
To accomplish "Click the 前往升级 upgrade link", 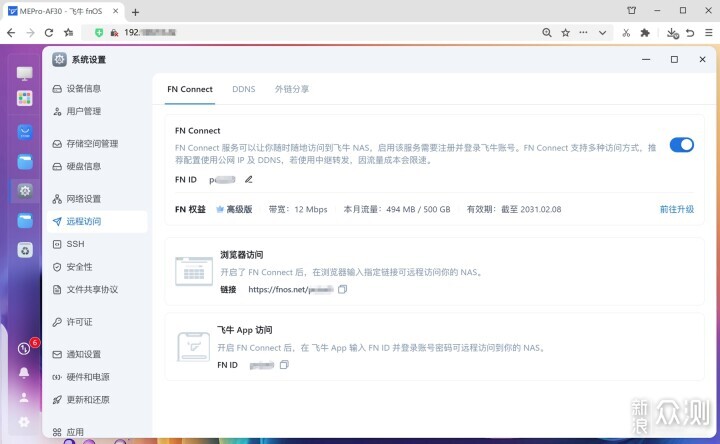I will tap(677, 209).
